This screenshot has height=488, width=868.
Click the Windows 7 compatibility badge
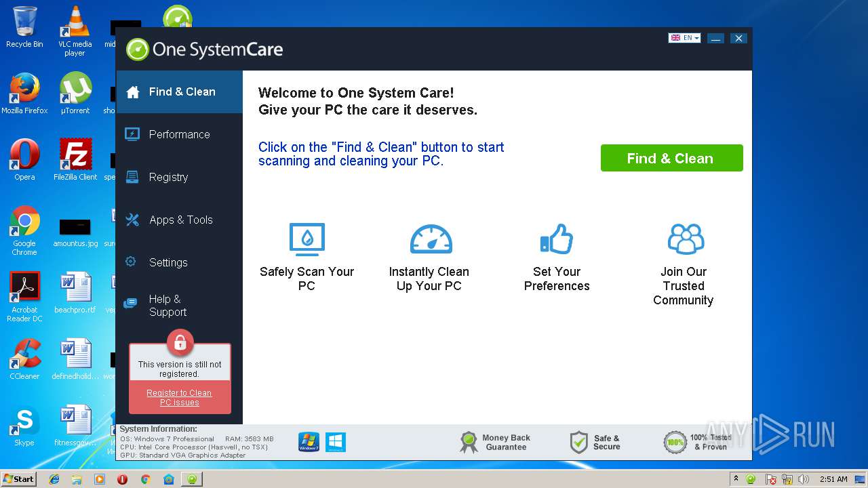(x=309, y=442)
